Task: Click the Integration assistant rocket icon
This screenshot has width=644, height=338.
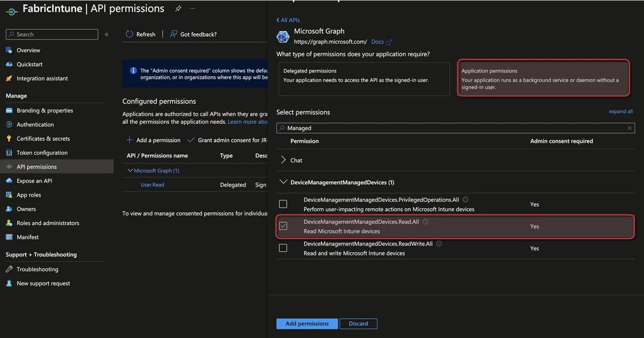Action: pos(9,78)
